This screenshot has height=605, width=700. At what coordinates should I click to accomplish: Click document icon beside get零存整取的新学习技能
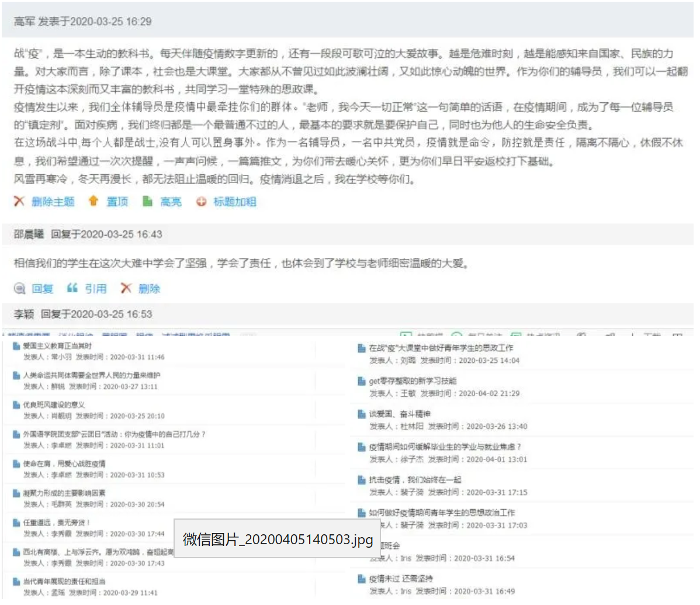[362, 381]
